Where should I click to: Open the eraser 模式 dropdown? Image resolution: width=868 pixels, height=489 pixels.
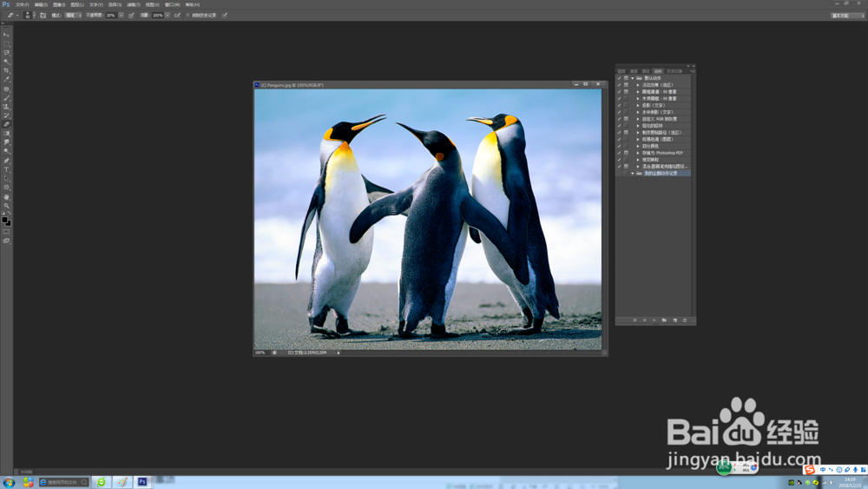[73, 15]
